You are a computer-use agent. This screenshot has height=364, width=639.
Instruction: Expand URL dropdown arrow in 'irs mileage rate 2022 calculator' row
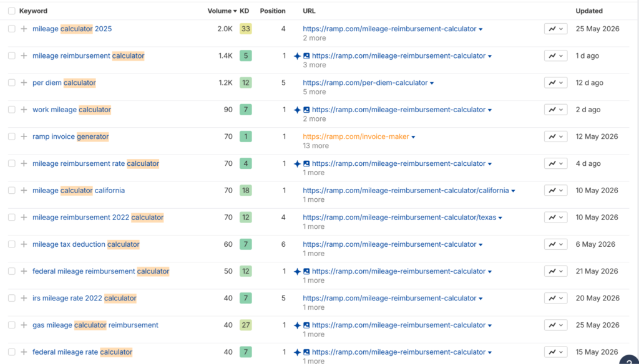click(481, 299)
